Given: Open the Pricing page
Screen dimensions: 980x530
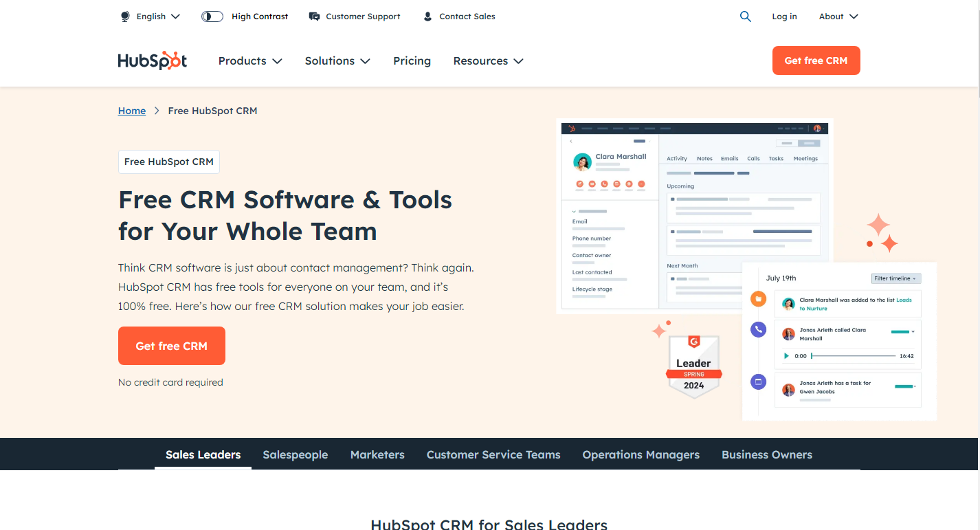Looking at the screenshot, I should (x=412, y=60).
